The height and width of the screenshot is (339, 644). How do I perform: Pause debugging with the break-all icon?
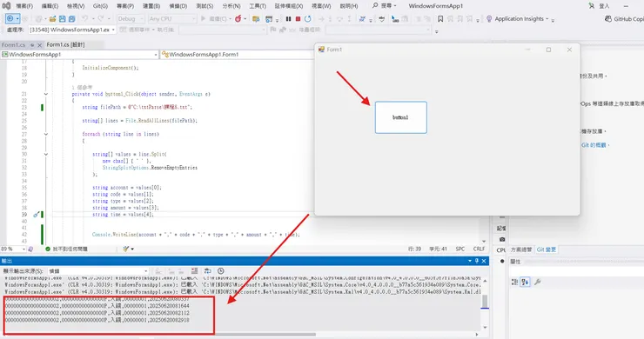tap(288, 19)
